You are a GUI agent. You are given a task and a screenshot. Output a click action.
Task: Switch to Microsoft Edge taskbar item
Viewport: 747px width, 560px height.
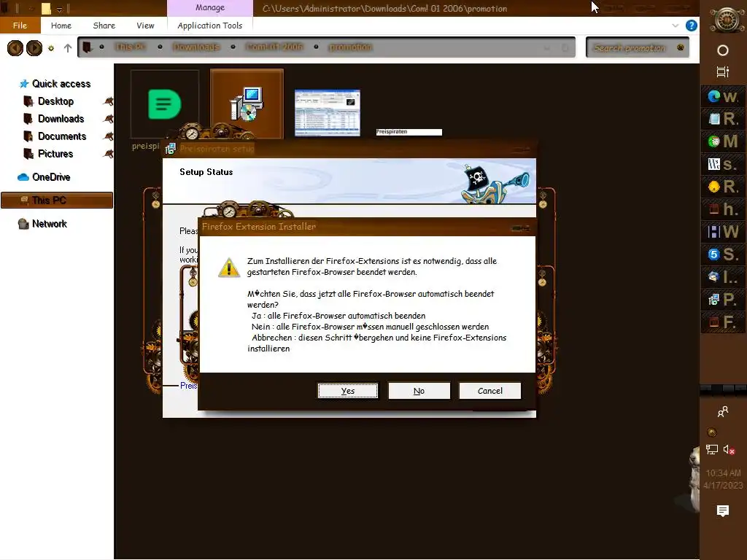click(x=723, y=97)
